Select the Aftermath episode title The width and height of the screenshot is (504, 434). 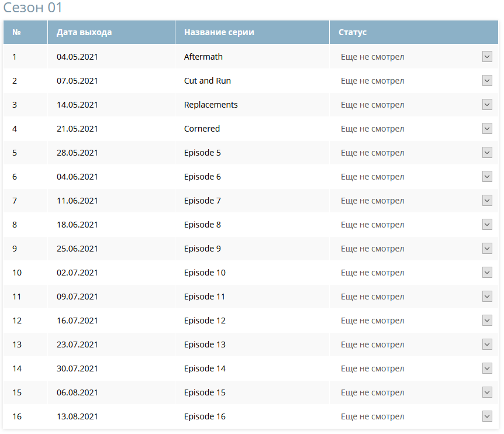point(203,57)
